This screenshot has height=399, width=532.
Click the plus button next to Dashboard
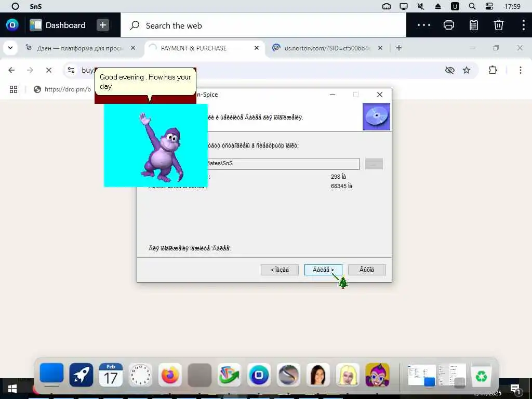pos(103,25)
